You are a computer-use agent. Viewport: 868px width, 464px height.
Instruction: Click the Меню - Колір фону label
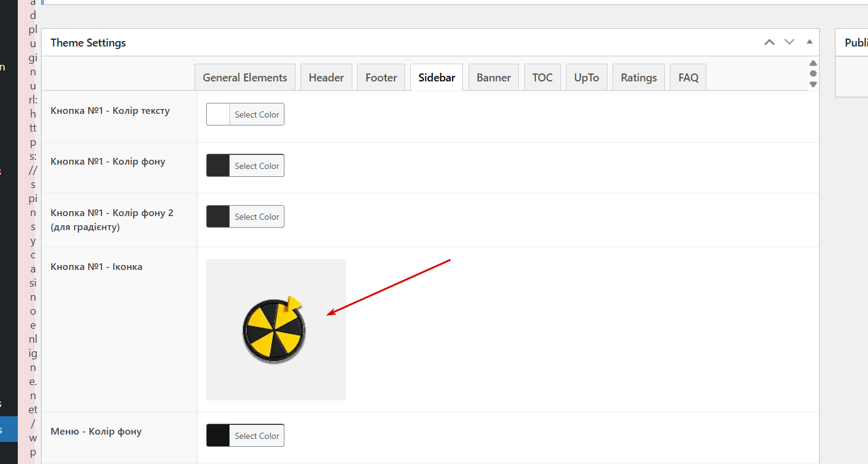tap(96, 432)
